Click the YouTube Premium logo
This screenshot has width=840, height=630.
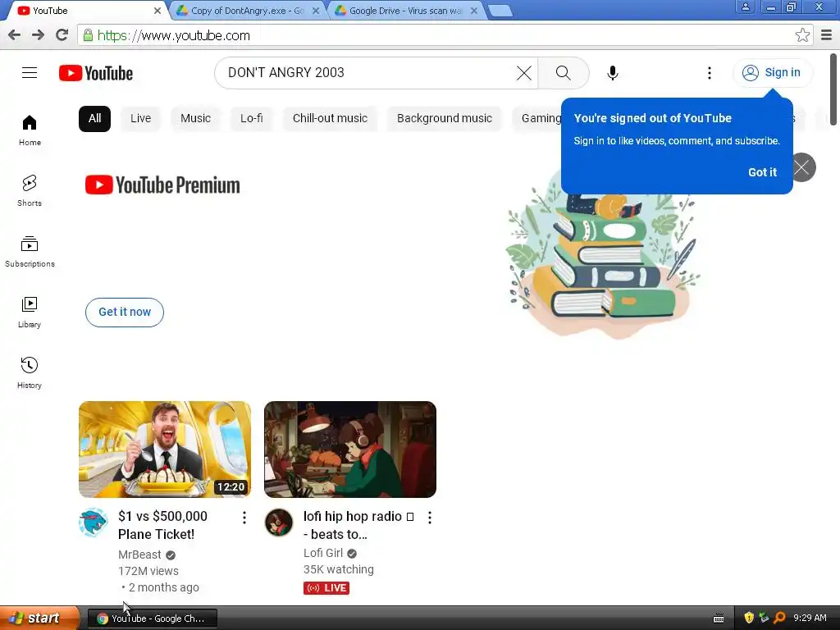click(162, 185)
